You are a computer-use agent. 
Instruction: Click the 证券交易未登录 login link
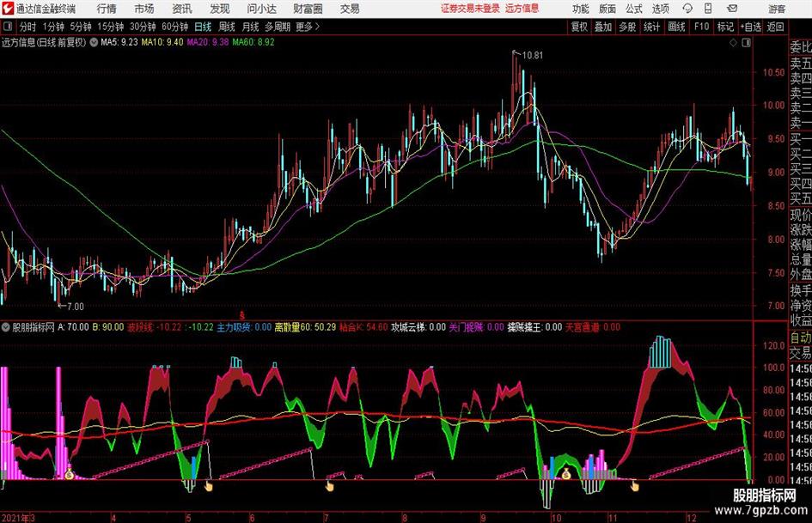click(x=470, y=9)
